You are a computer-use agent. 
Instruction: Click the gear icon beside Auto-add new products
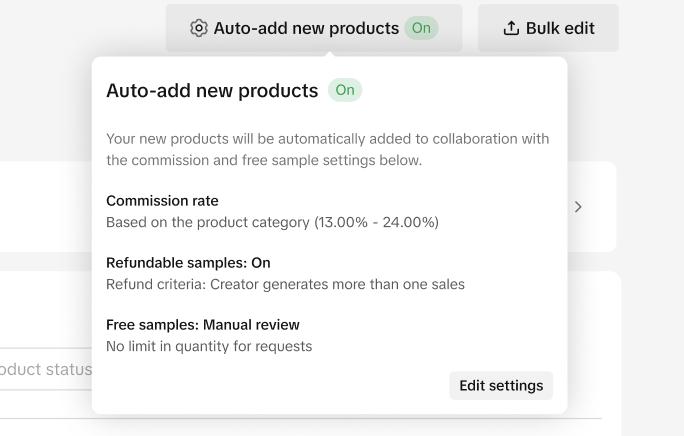pos(198,28)
